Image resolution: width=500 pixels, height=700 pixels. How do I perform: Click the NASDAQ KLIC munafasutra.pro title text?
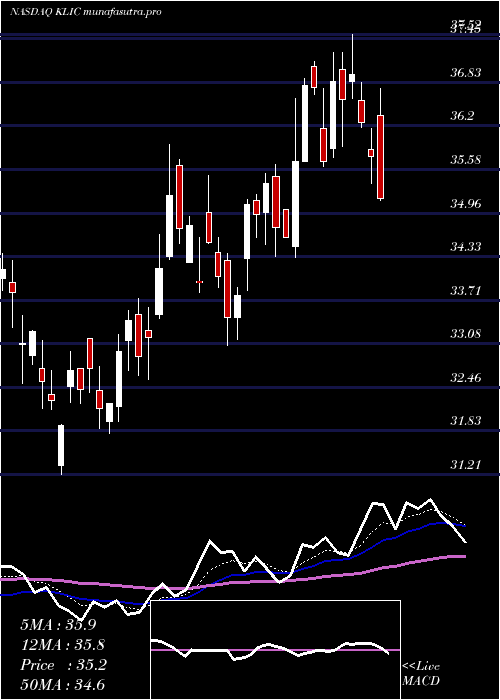[85, 12]
